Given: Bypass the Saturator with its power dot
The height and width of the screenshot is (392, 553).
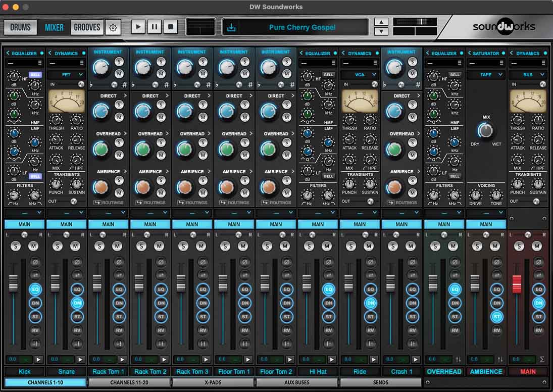Looking at the screenshot, I should [x=504, y=53].
